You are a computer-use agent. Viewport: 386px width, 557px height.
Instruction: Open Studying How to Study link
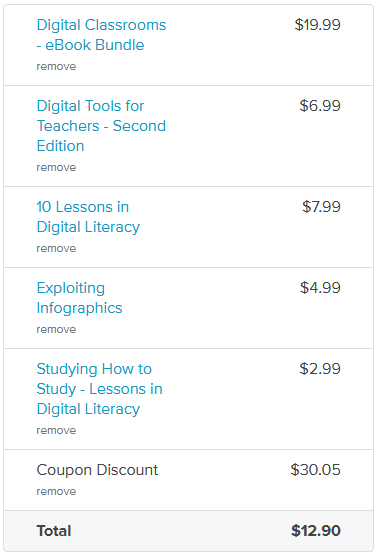click(x=99, y=389)
